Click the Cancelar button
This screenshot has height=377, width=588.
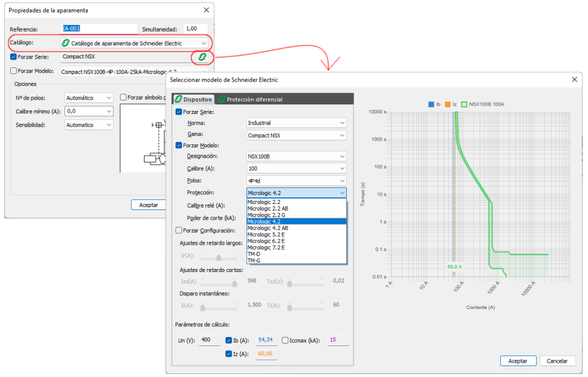557,361
